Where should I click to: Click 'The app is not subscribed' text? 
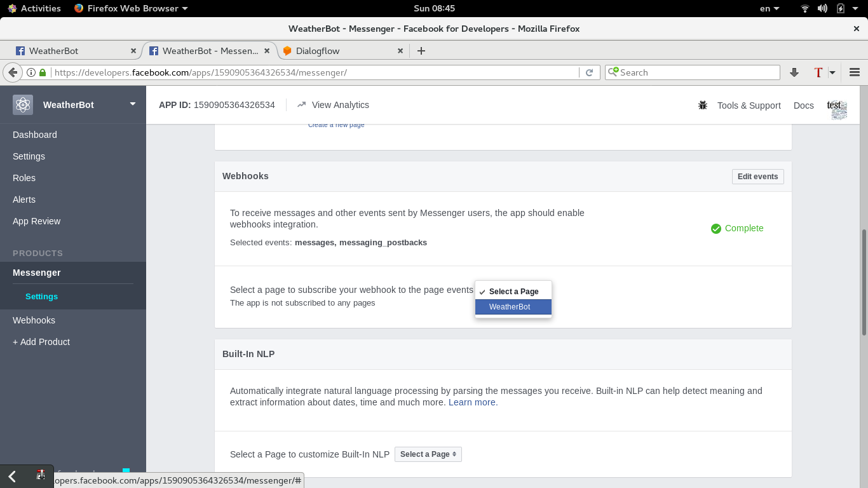point(302,303)
